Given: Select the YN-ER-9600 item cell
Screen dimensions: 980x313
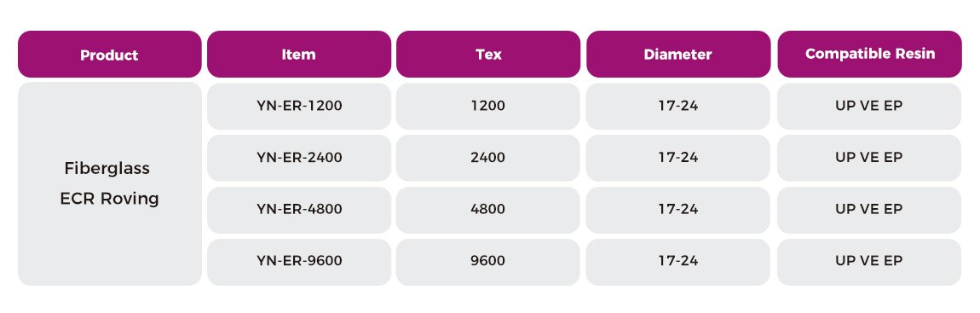Looking at the screenshot, I should click(299, 262).
